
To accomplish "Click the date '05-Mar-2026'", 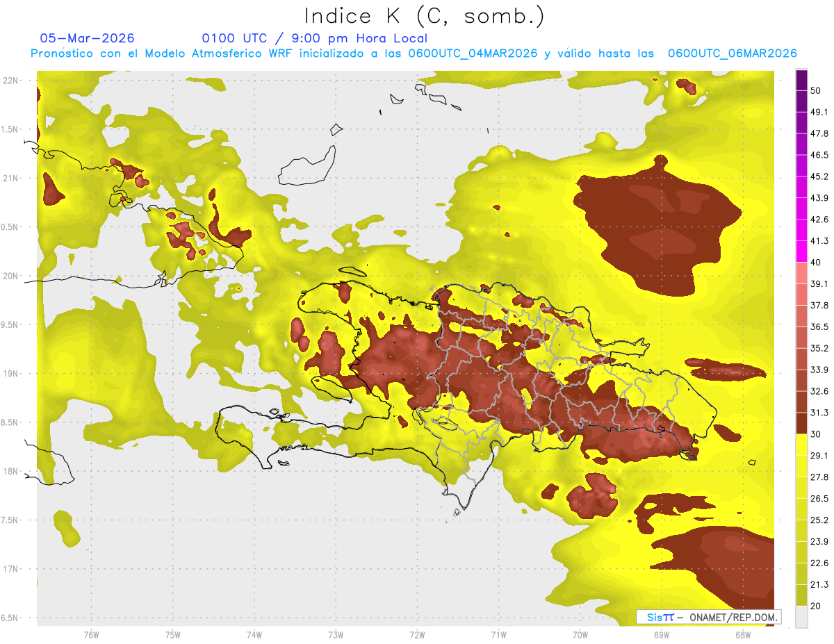I will [x=88, y=38].
